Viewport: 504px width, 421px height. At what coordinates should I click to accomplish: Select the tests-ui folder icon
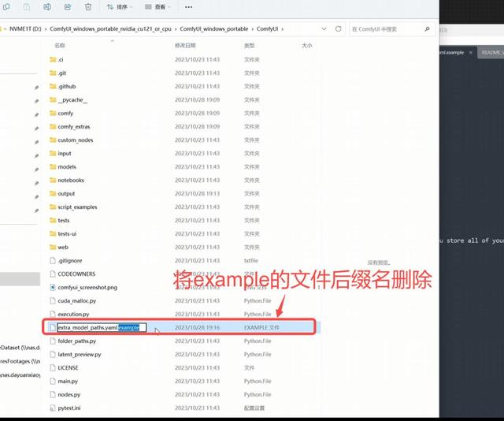pyautogui.click(x=53, y=233)
